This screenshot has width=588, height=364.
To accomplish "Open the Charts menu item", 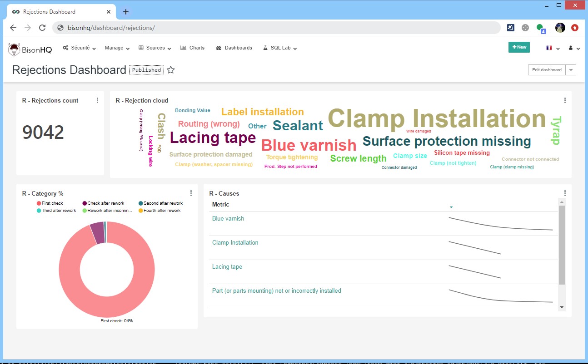I will coord(193,48).
